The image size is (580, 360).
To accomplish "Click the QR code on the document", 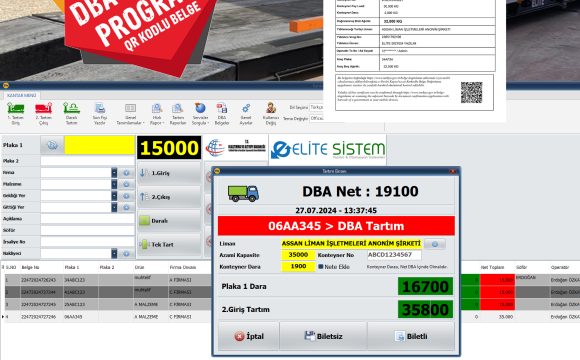I will click(x=472, y=92).
